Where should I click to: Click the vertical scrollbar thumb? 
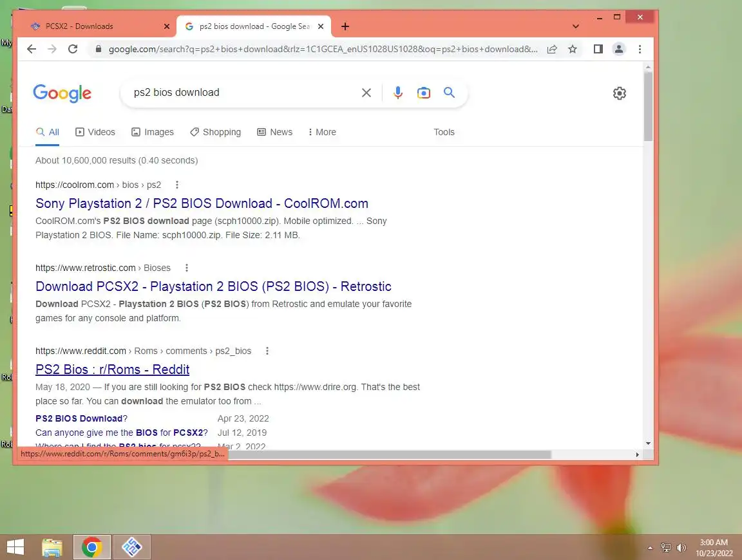click(x=649, y=106)
